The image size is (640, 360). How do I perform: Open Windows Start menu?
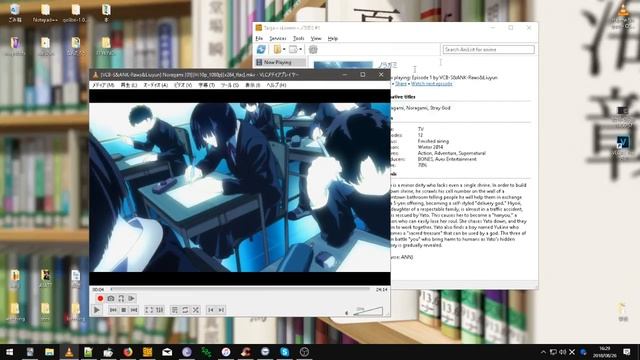click(x=9, y=352)
